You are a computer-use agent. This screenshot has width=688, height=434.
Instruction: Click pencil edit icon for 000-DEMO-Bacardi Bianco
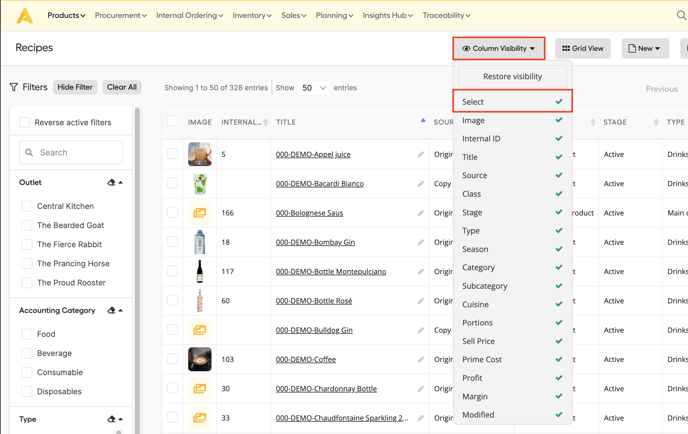click(421, 184)
